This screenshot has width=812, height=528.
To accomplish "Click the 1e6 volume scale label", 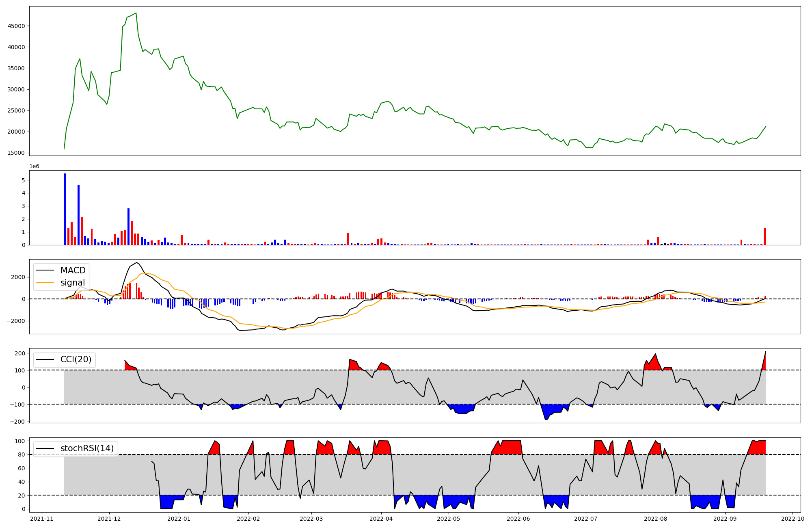I will tap(34, 167).
